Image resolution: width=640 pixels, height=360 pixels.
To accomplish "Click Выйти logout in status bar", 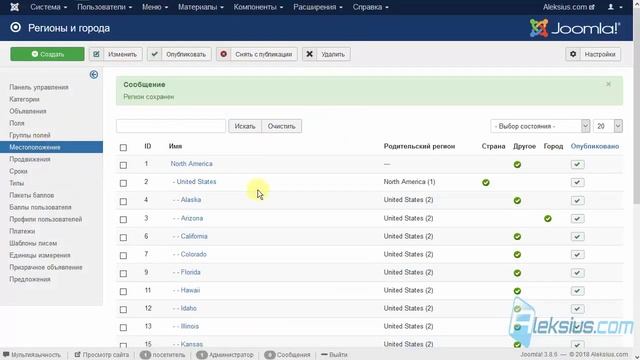I will 334,355.
